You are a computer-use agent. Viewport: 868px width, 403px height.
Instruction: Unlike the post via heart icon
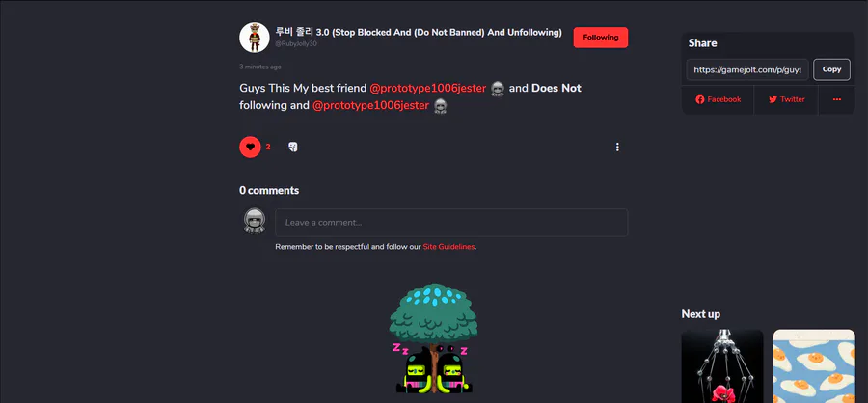[x=250, y=147]
